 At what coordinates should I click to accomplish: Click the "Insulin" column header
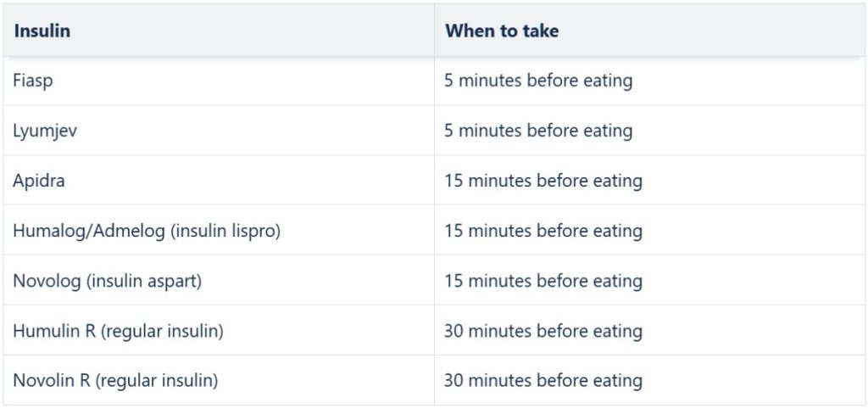(42, 31)
